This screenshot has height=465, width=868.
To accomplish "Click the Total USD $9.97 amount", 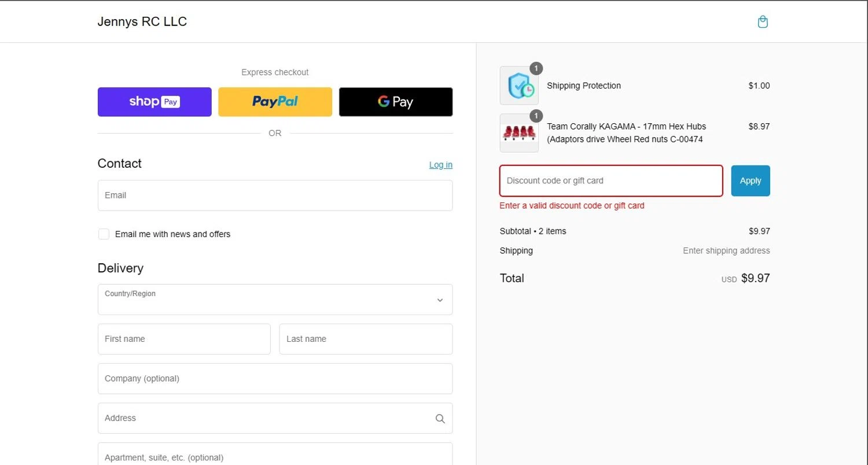I will 746,278.
